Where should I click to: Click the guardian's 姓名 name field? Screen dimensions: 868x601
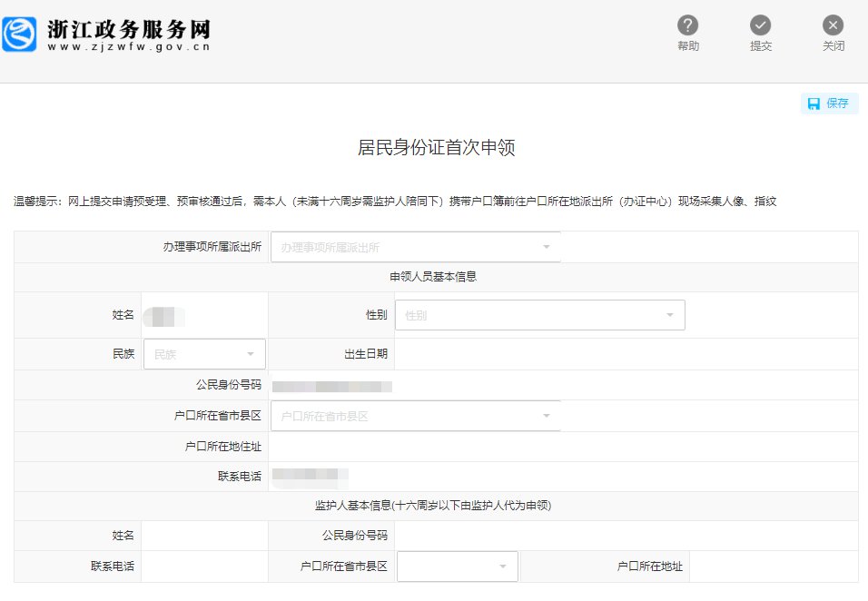pyautogui.click(x=204, y=536)
